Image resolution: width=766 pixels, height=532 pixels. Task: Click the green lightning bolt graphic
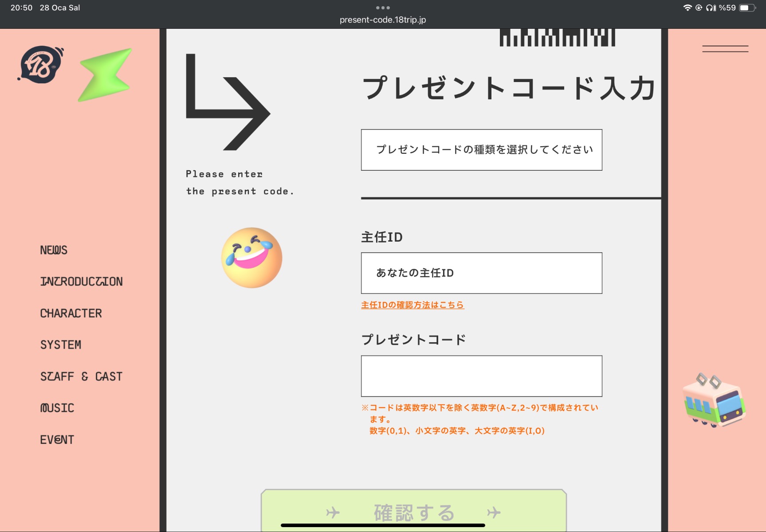(x=105, y=75)
